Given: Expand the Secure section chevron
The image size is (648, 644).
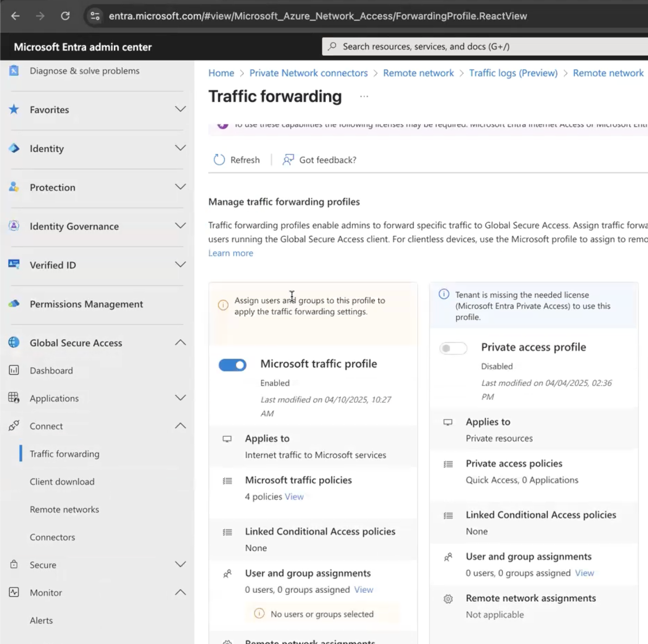Looking at the screenshot, I should coord(181,565).
